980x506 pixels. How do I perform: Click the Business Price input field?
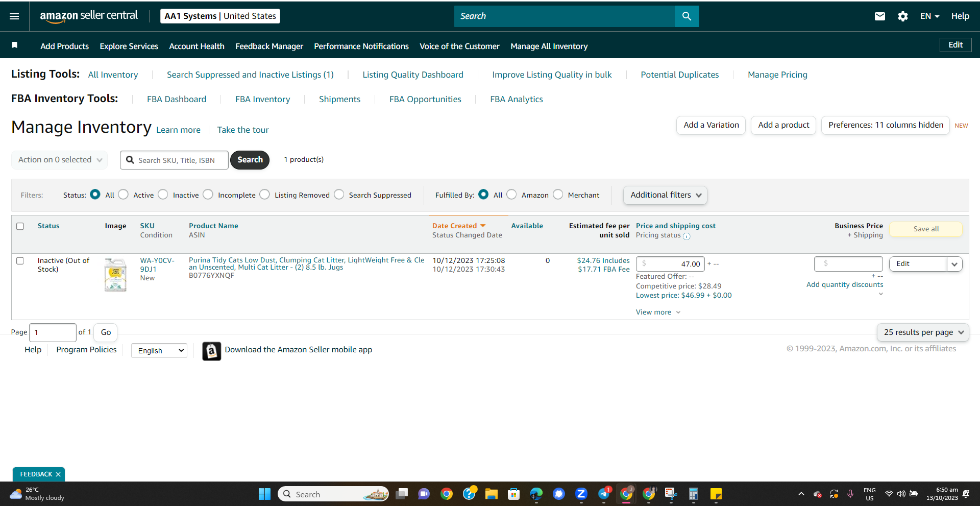click(848, 264)
